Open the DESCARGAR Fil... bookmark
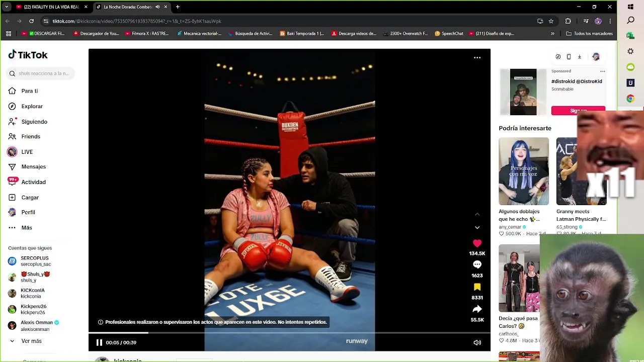 click(x=43, y=34)
